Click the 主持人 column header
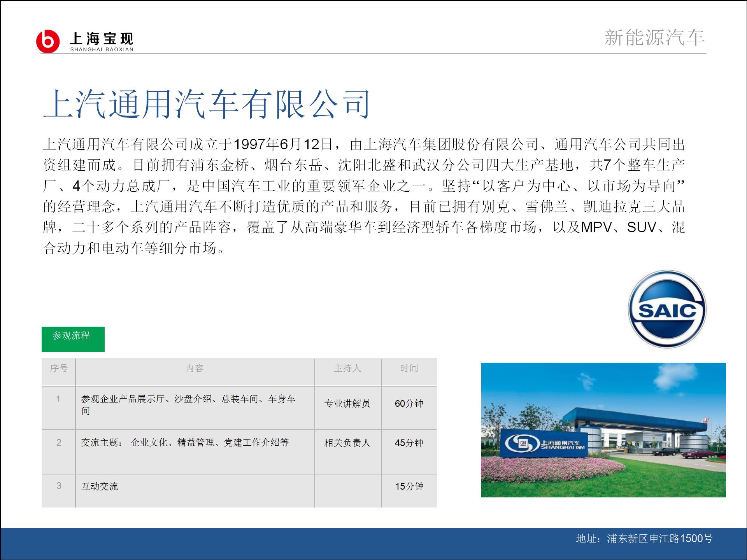Screen dimensions: 747x560 pyautogui.click(x=348, y=372)
